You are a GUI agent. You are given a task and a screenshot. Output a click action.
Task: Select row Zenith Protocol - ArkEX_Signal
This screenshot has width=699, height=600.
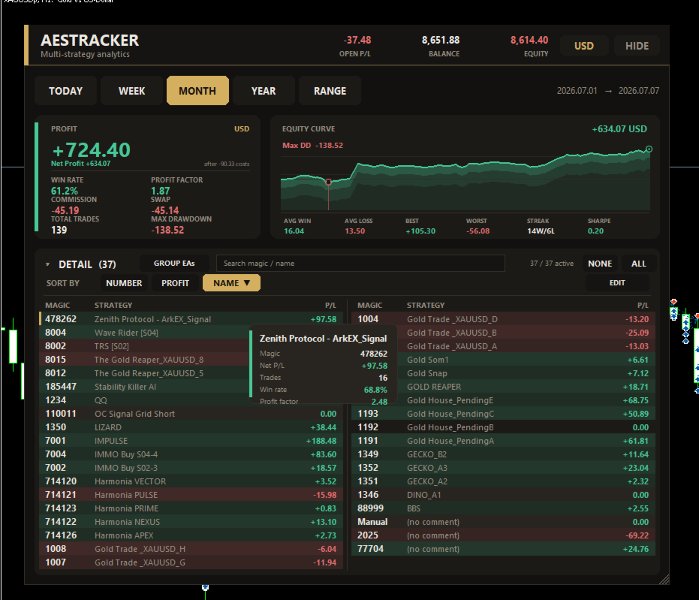(191, 319)
